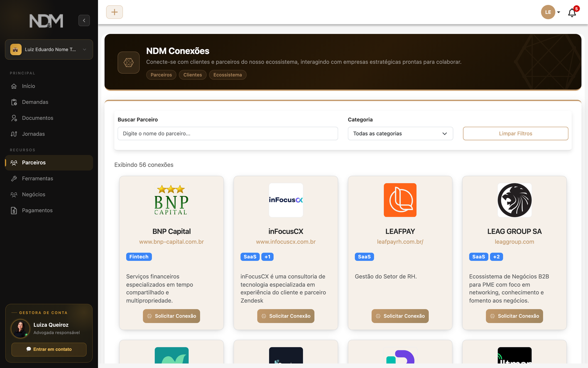Viewport: 588px width, 368px height.
Task: Click Limpar Filtros button
Action: 515,133
